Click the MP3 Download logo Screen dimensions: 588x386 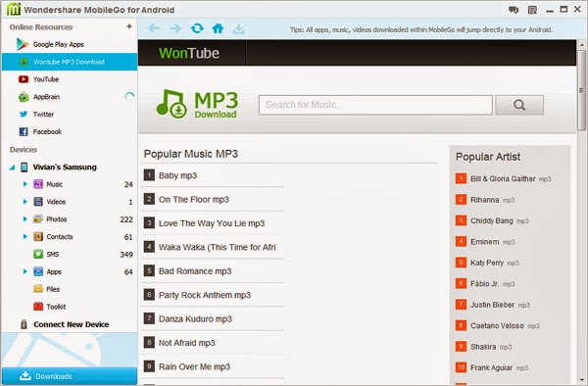(x=197, y=104)
